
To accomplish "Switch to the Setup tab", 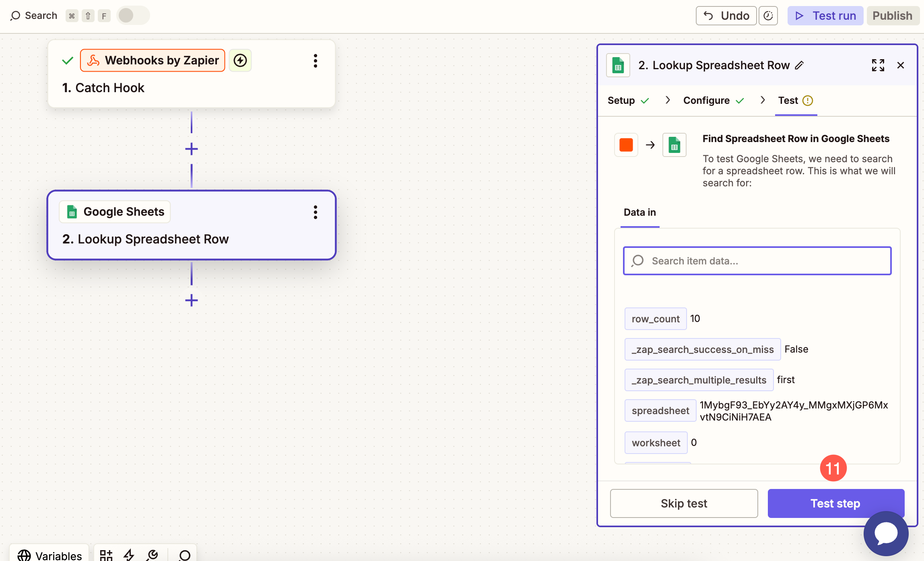I will click(x=628, y=100).
